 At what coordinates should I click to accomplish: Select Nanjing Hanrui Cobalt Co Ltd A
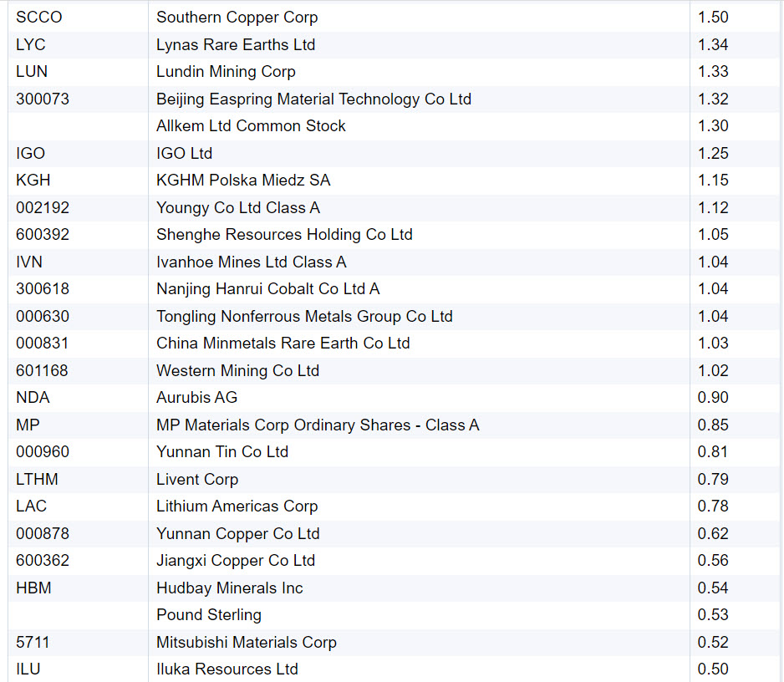click(267, 289)
